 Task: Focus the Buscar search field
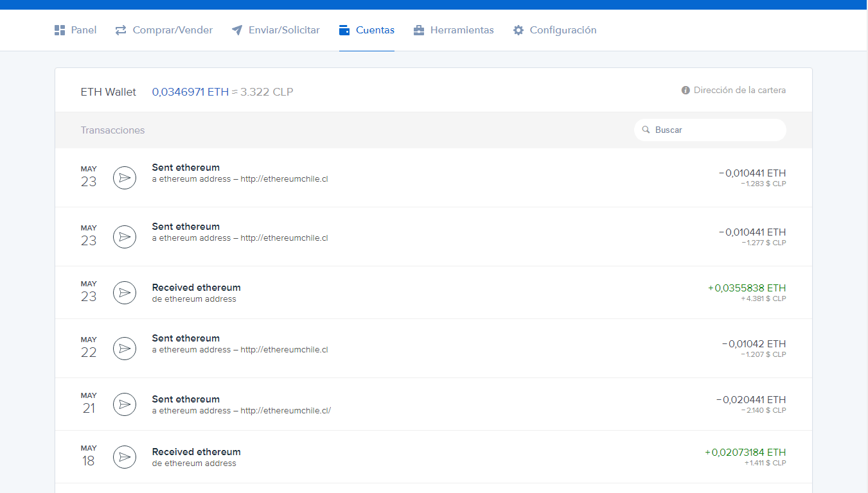tap(710, 130)
